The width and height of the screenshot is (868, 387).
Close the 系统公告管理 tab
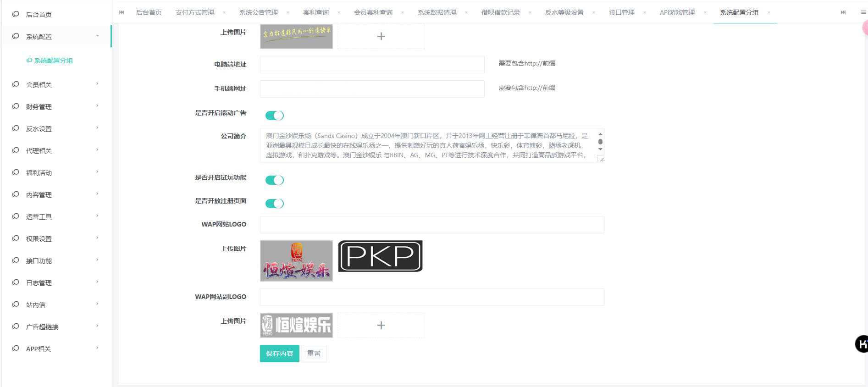pos(288,12)
